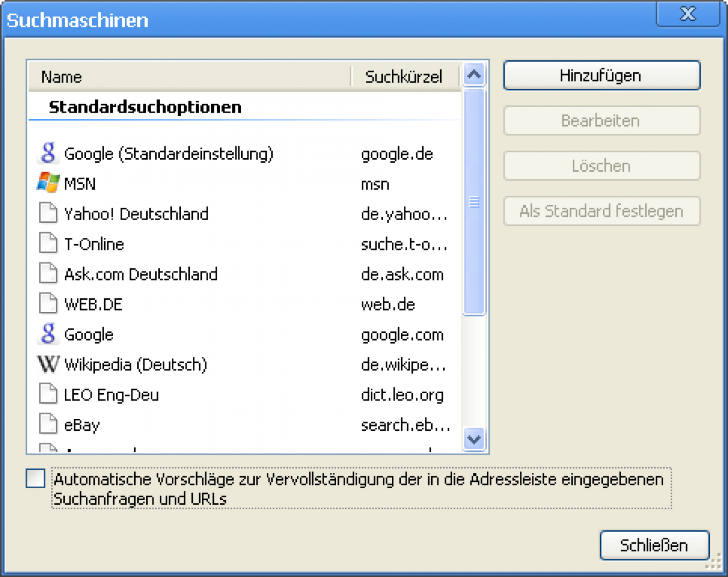728x577 pixels.
Task: Select the Google (Standardeinstellung) entry
Action: [245, 154]
